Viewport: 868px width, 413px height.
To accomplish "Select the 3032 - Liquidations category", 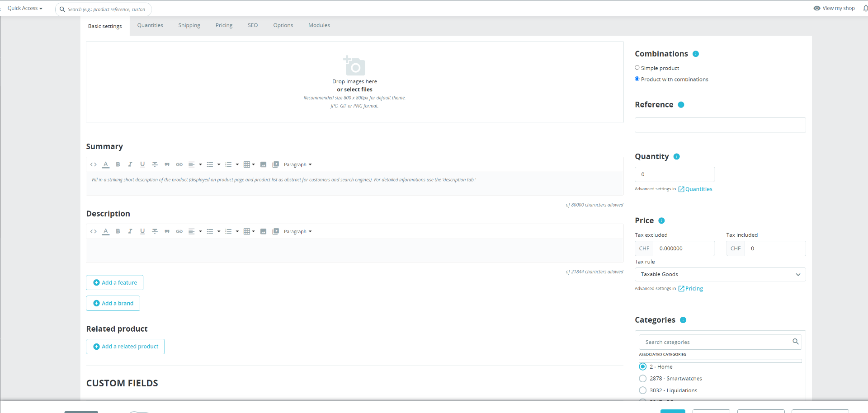I will pos(643,390).
